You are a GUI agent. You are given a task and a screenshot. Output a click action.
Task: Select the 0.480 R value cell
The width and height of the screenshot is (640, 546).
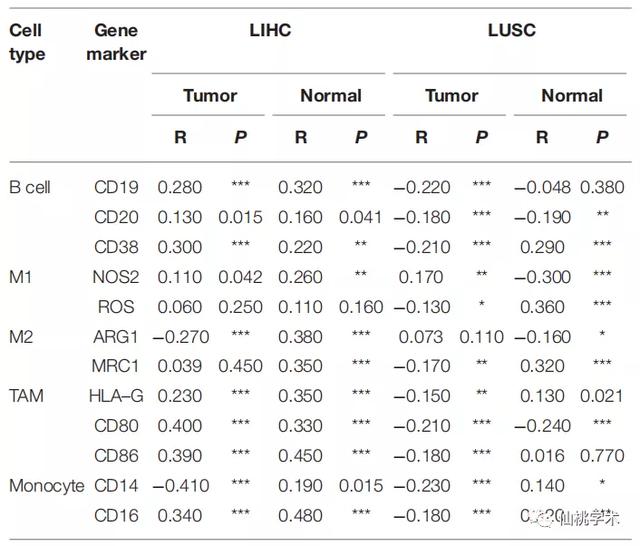300,516
